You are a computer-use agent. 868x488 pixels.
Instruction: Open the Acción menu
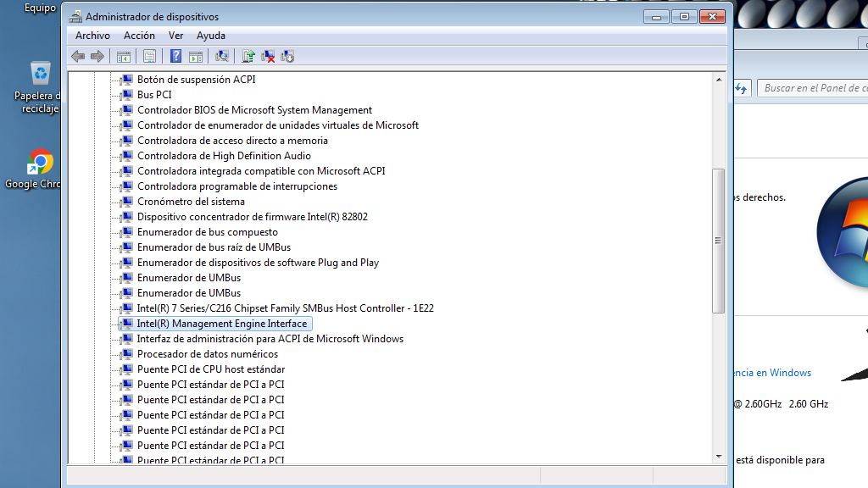(x=139, y=36)
